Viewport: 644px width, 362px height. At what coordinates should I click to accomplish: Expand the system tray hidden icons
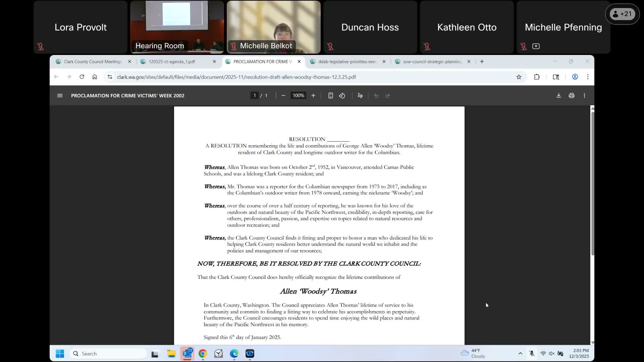(x=520, y=353)
